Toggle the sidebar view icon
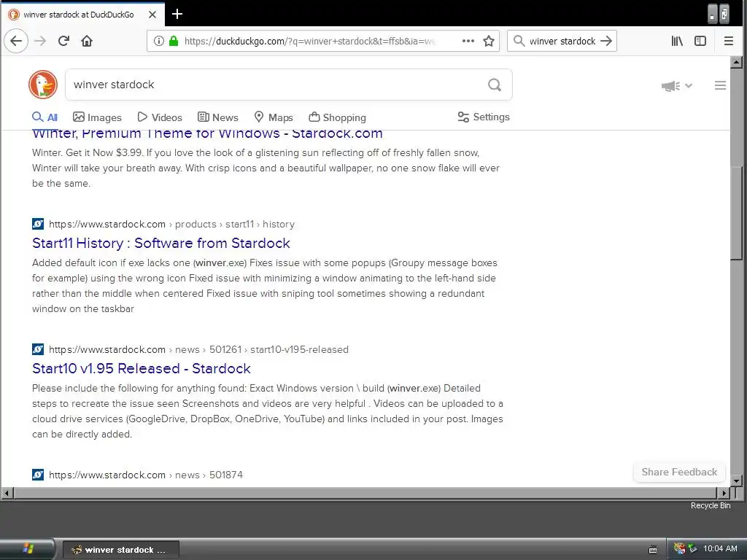Viewport: 747px width, 560px height. coord(700,41)
